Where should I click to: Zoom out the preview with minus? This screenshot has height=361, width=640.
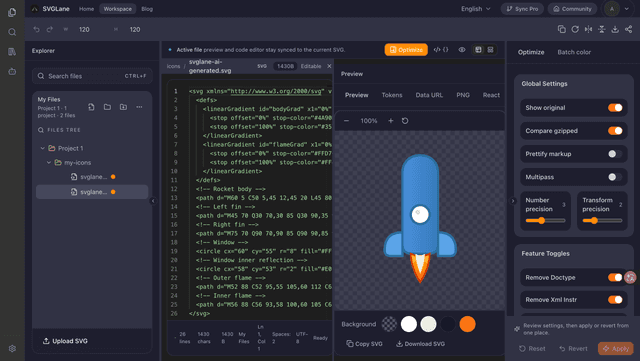pos(346,120)
